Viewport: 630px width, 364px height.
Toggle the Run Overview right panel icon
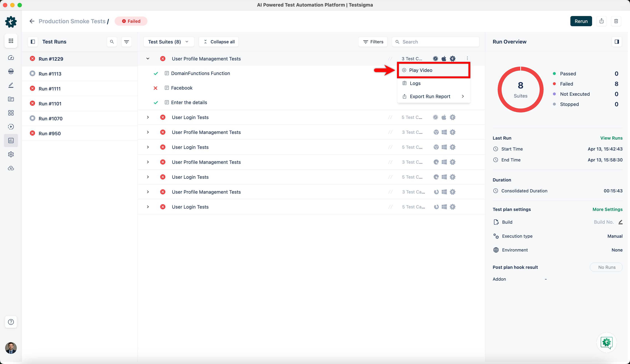pyautogui.click(x=617, y=42)
